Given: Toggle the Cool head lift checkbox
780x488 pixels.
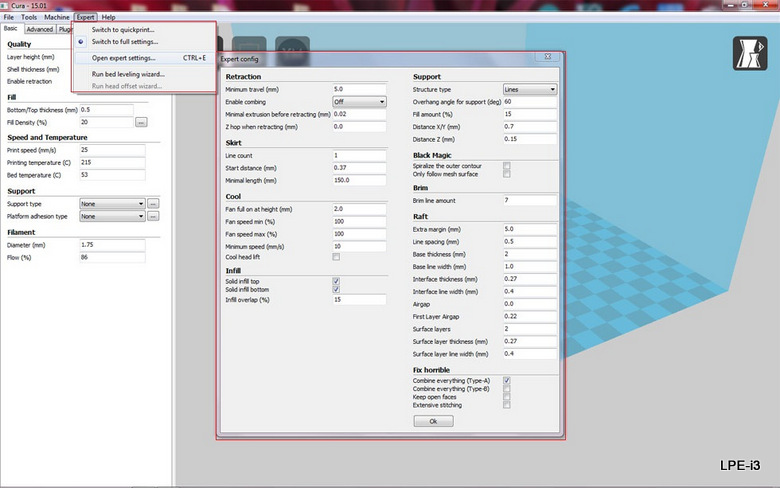Looking at the screenshot, I should point(336,257).
